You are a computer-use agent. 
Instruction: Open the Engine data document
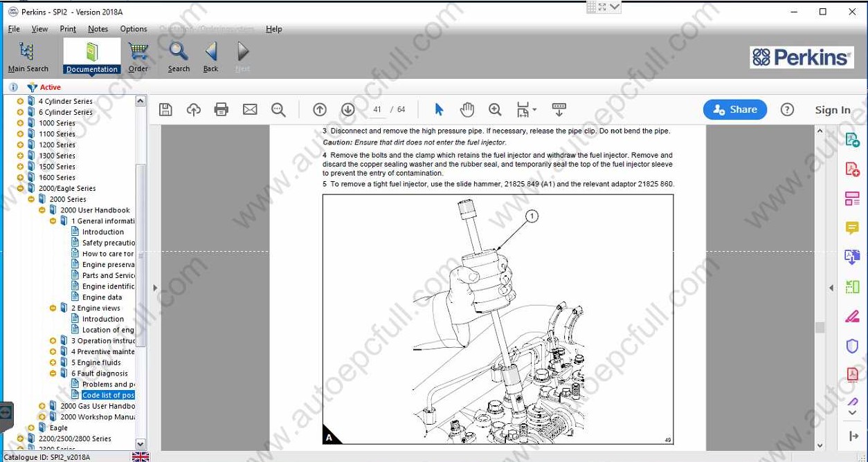pos(102,297)
